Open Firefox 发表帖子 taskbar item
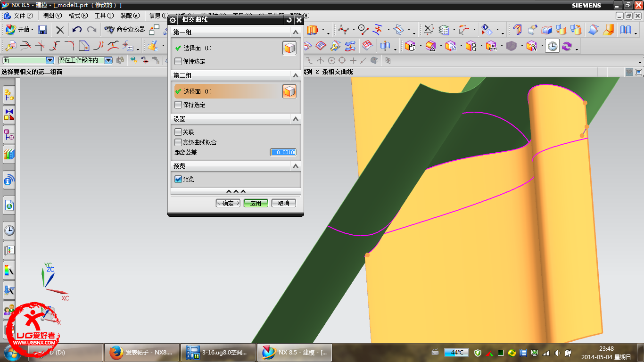 point(141,353)
